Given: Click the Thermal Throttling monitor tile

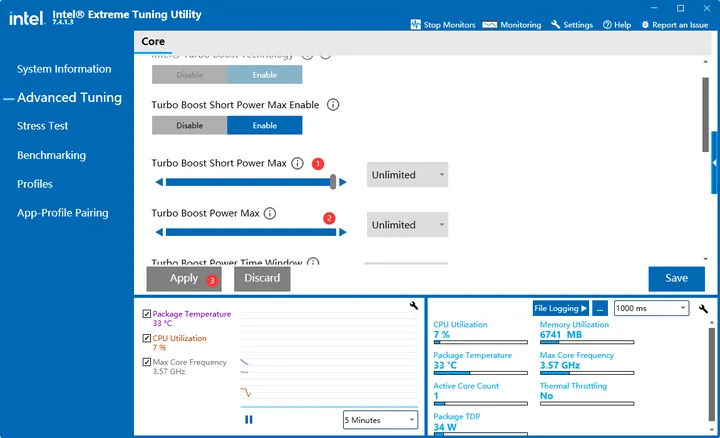Looking at the screenshot, I should point(587,393).
